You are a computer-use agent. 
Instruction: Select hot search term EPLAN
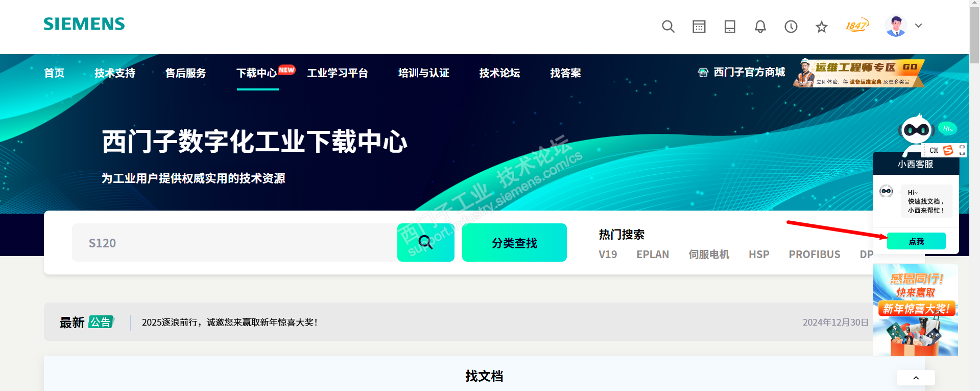(653, 255)
